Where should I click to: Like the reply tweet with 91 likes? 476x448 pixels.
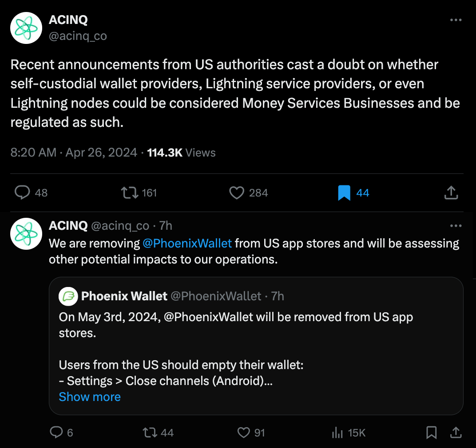244,432
